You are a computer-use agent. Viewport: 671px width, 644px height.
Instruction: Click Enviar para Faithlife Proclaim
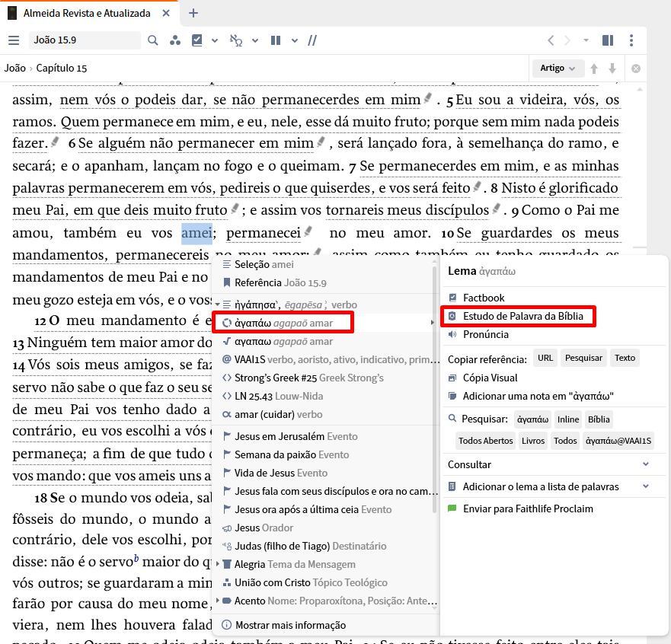528,509
